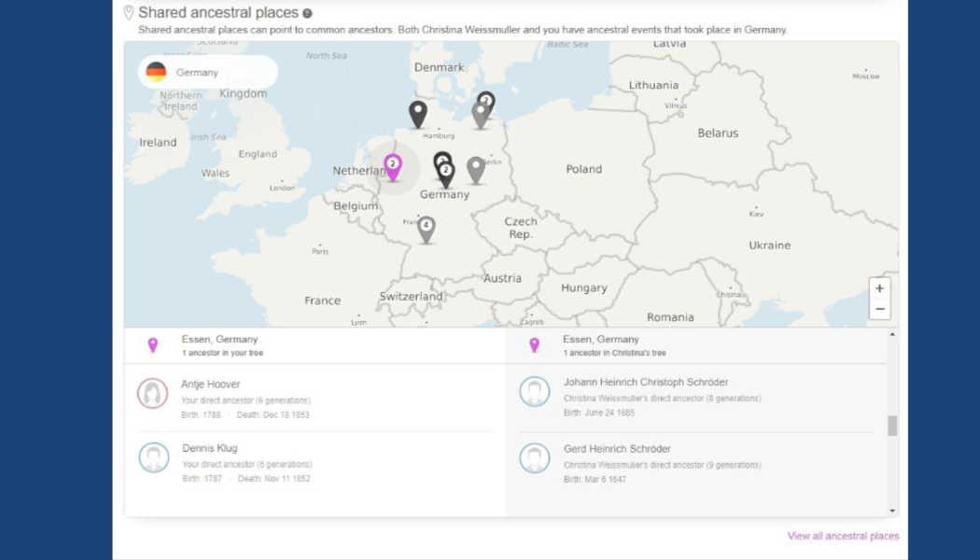Viewport: 980px width, 560px height.
Task: Open the Antje Hoover ancestor name
Action: click(211, 385)
